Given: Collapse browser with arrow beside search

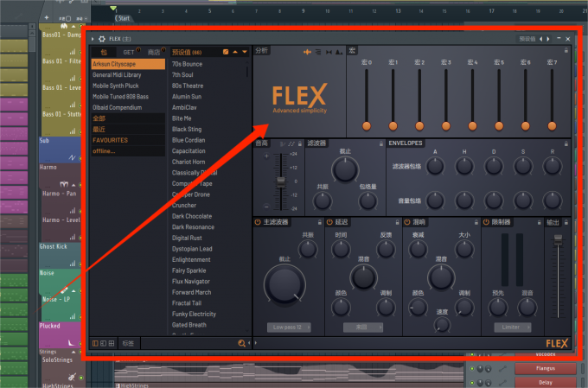Looking at the screenshot, I should pyautogui.click(x=249, y=343).
